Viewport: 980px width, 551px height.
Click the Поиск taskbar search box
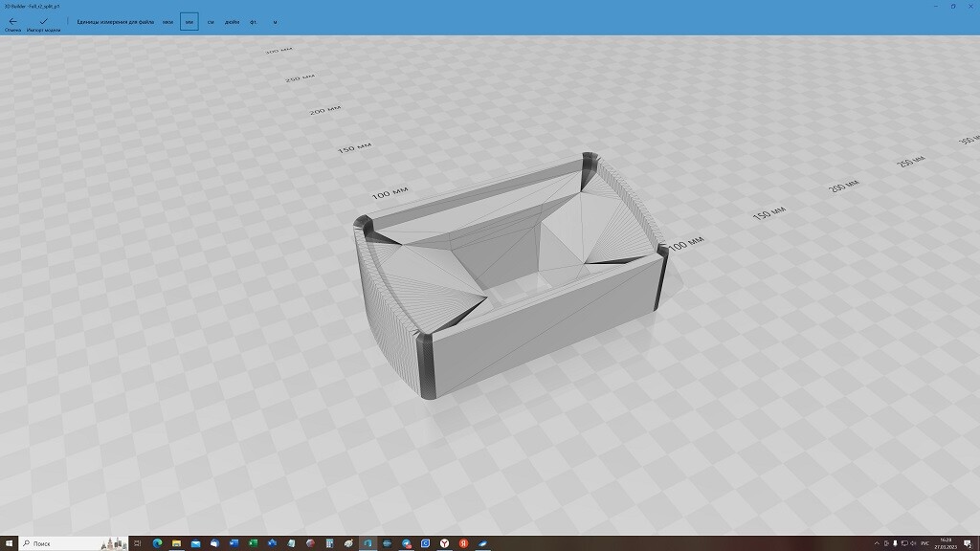point(74,543)
